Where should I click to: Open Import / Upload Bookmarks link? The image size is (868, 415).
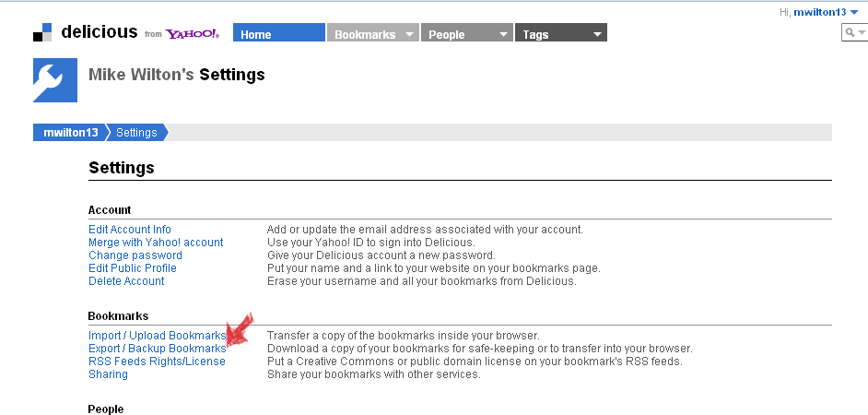point(158,336)
